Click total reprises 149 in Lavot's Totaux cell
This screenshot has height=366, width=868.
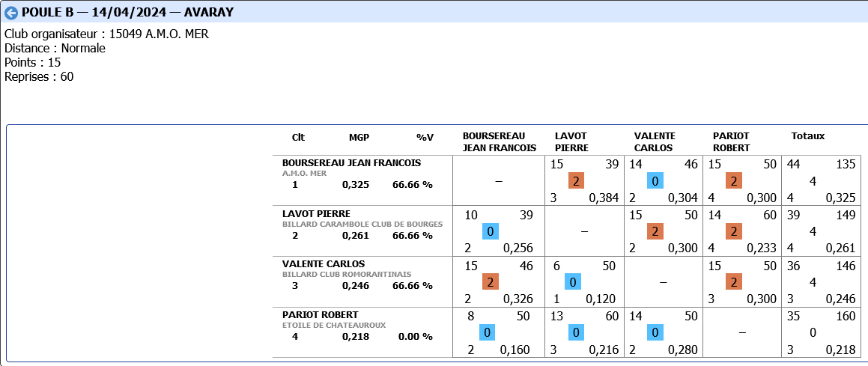(846, 215)
